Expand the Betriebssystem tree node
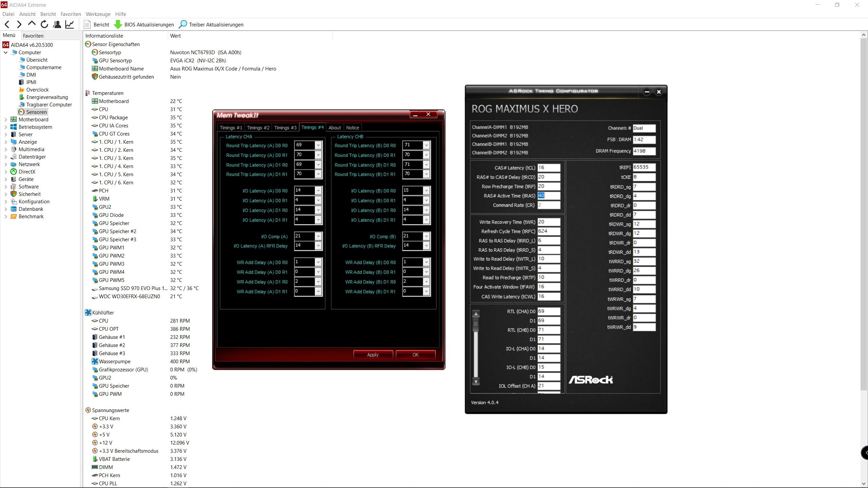The width and height of the screenshot is (868, 488). tap(5, 127)
